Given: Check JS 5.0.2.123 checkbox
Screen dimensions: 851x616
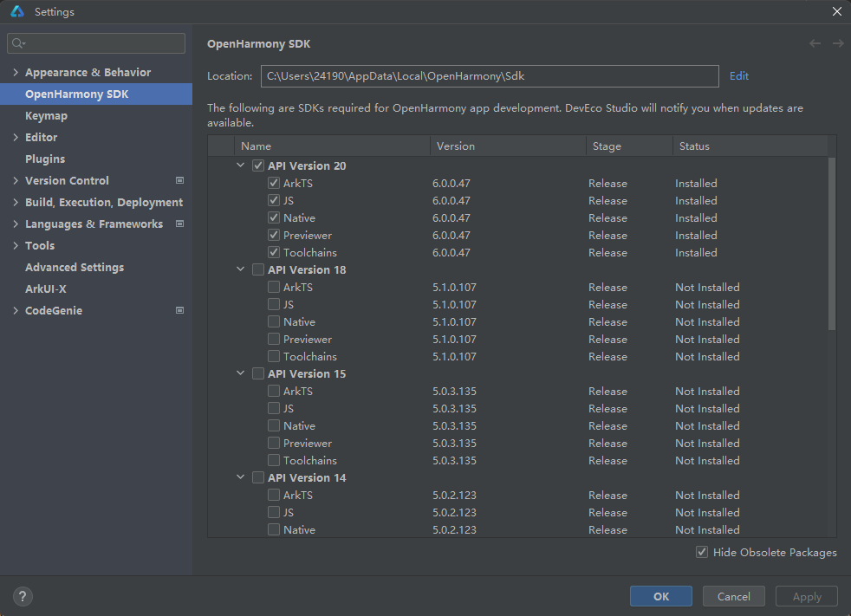Looking at the screenshot, I should tap(274, 512).
